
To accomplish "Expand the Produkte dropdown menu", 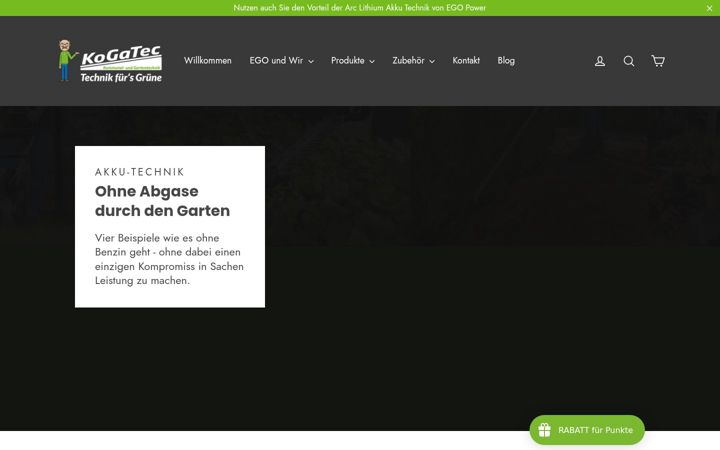I will point(353,61).
